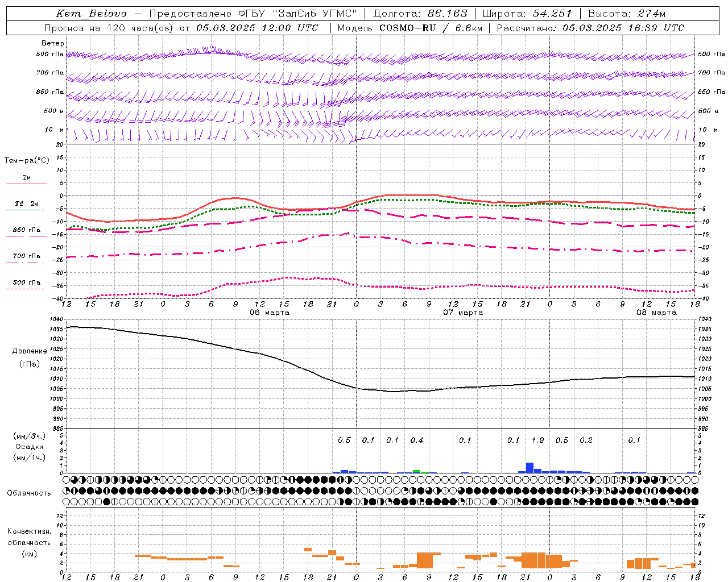Click the "Ветер" wind panel label
728x582 pixels.
pos(52,43)
